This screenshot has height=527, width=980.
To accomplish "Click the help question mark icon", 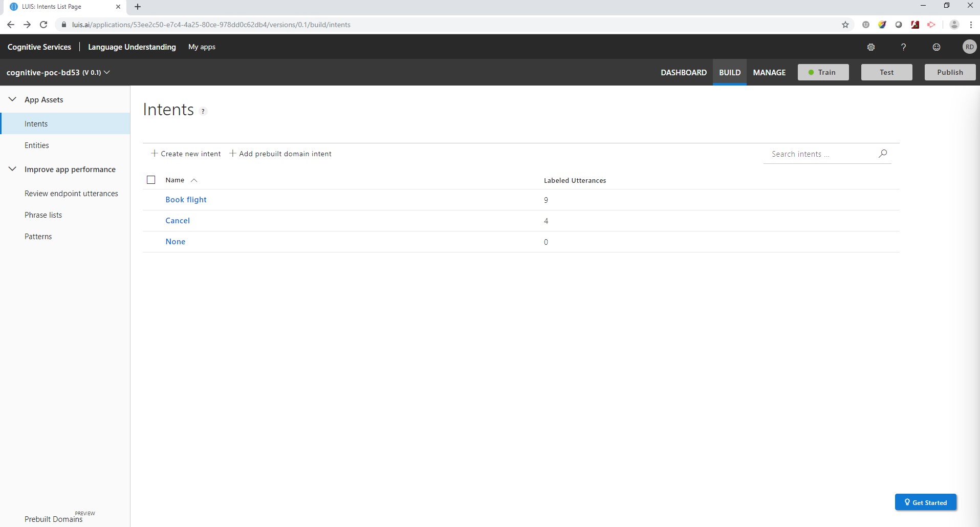I will tap(903, 47).
